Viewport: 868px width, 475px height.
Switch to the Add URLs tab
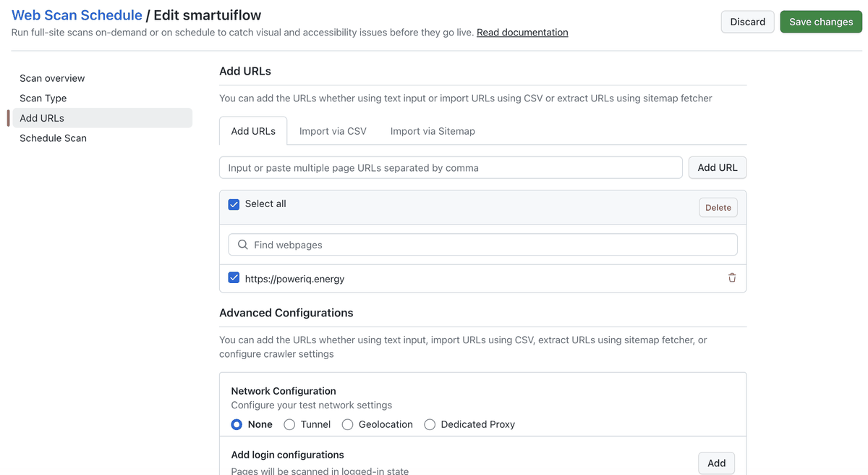(253, 131)
